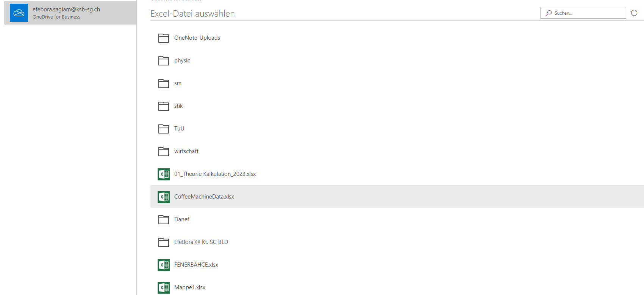Click the Excel icon for FENERBAHCE.xlsx
Viewport: 644px width, 295px height.
tap(164, 265)
